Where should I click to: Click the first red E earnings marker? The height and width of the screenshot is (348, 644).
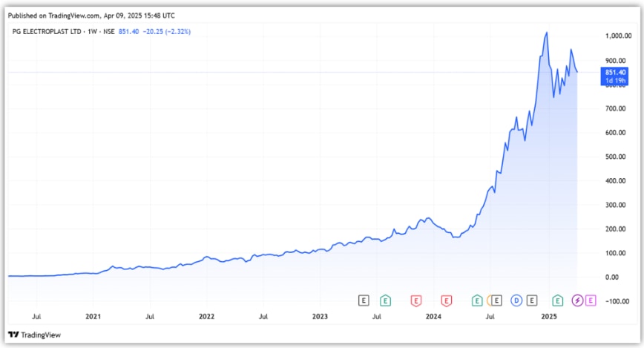click(x=416, y=301)
